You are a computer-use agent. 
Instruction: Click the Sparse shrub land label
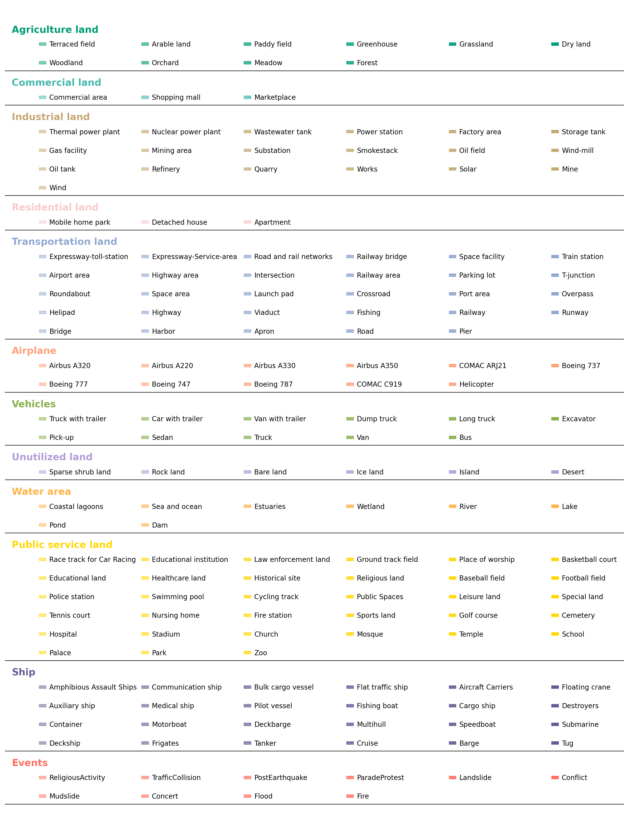click(x=80, y=472)
